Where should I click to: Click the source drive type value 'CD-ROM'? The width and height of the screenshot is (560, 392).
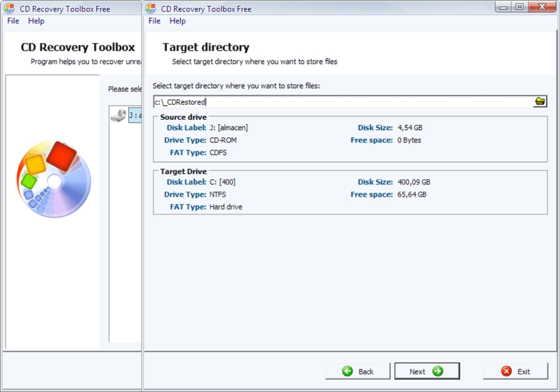223,141
